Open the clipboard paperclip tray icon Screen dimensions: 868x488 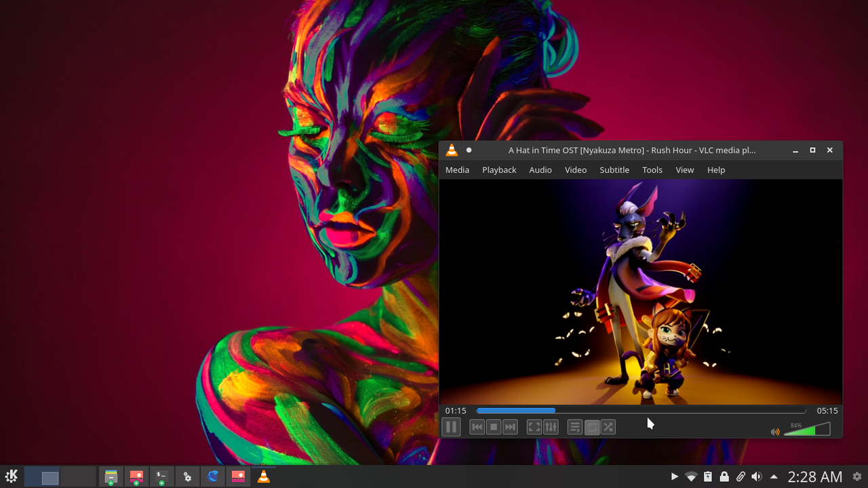[x=741, y=477]
